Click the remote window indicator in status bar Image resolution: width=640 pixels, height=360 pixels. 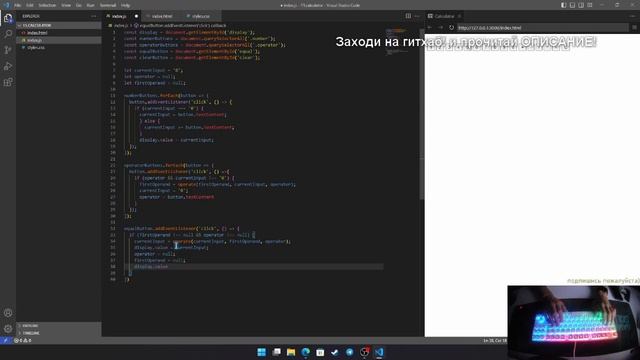coord(5,340)
